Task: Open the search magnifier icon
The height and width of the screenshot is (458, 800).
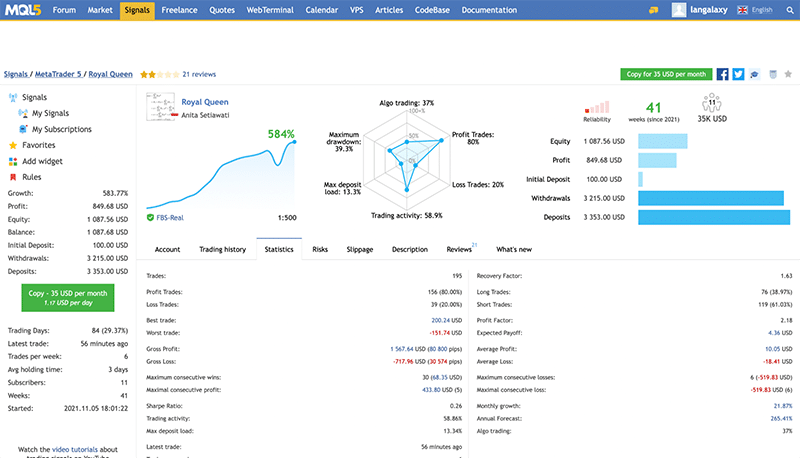Action: (789, 10)
